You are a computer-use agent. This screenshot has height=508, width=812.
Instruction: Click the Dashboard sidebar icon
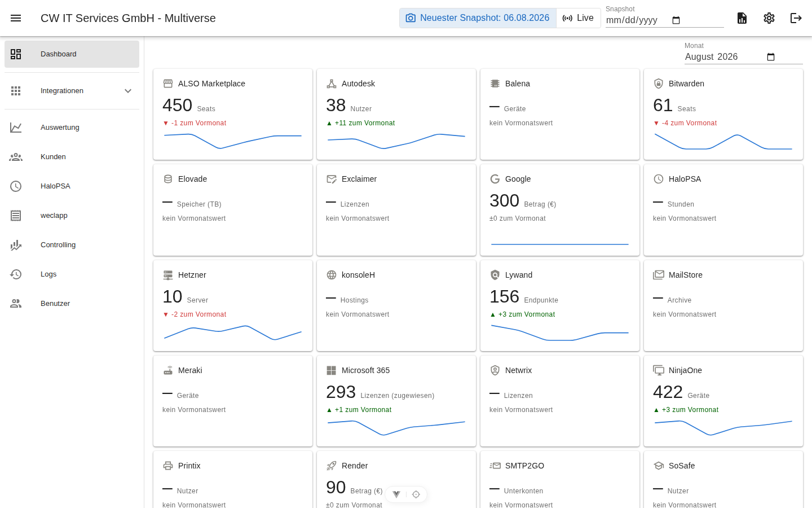[16, 54]
